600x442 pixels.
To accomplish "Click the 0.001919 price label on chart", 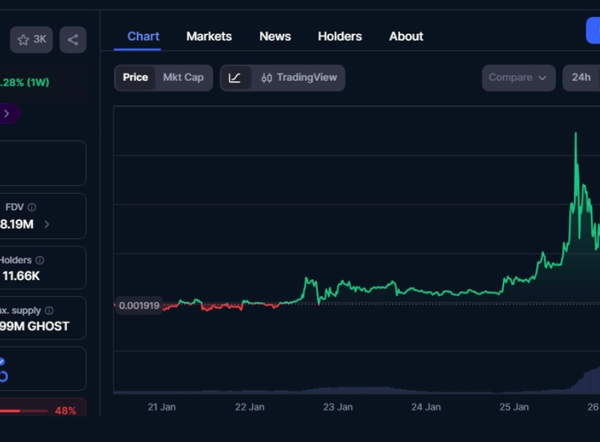I will click(x=138, y=305).
